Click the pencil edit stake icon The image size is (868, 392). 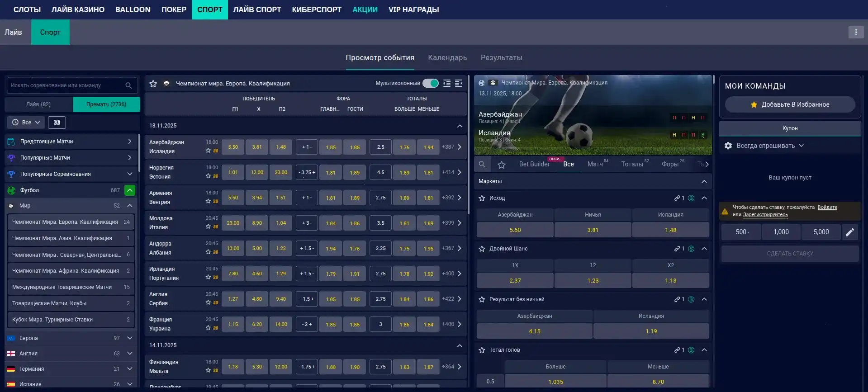pyautogui.click(x=849, y=232)
